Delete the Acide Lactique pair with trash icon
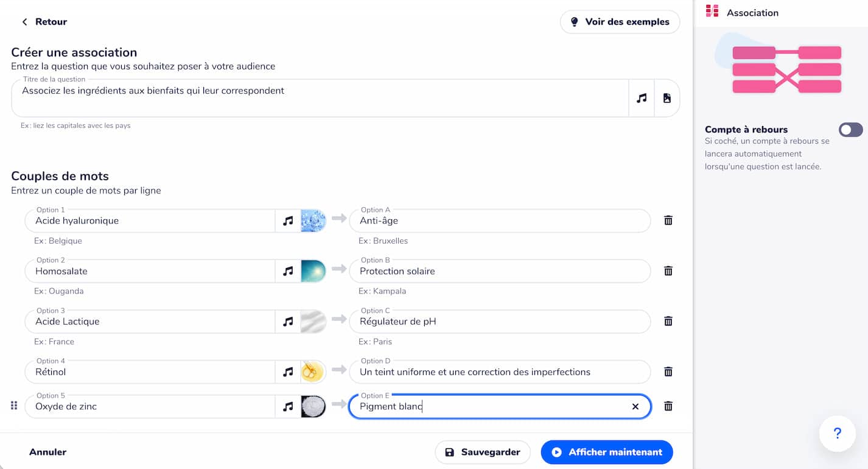The height and width of the screenshot is (469, 868). coord(668,321)
